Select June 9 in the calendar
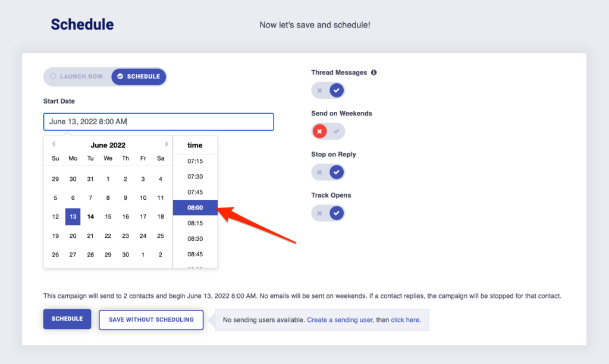609x364 pixels. click(125, 197)
